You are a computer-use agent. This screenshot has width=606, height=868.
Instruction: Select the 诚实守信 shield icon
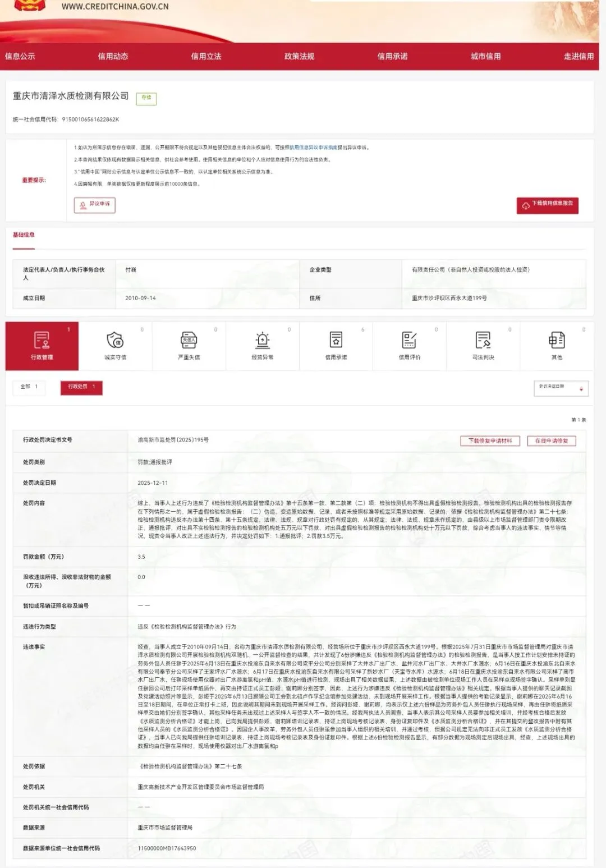tap(115, 340)
